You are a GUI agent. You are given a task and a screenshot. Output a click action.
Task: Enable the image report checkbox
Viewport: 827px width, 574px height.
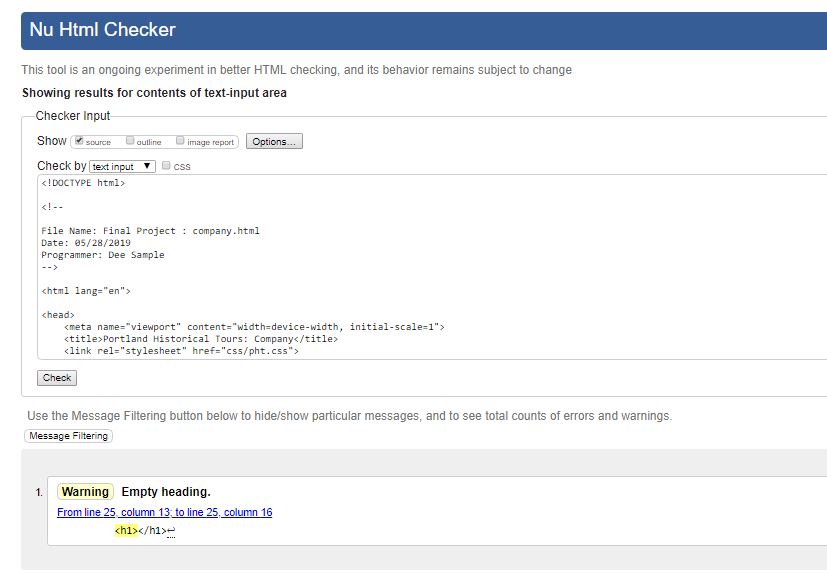tap(180, 140)
